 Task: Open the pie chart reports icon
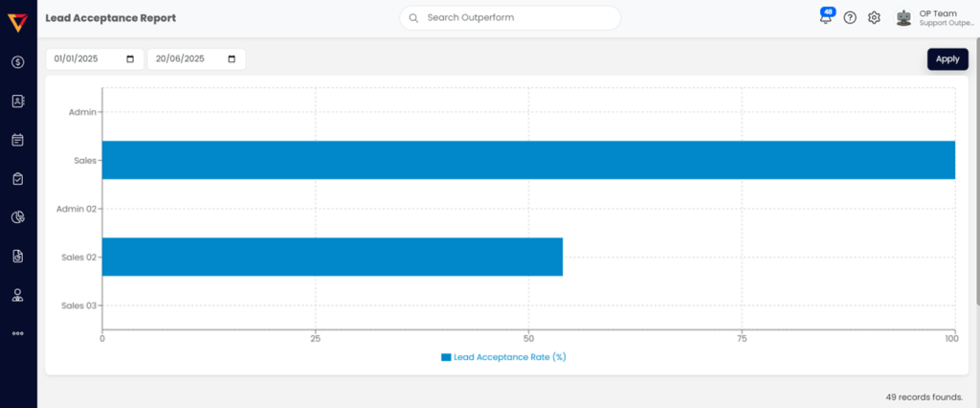[17, 217]
